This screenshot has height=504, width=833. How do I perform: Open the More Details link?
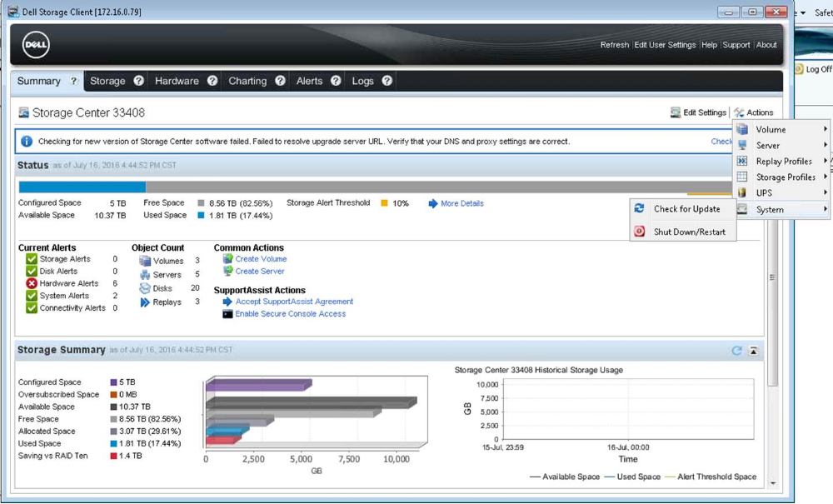[x=462, y=203]
